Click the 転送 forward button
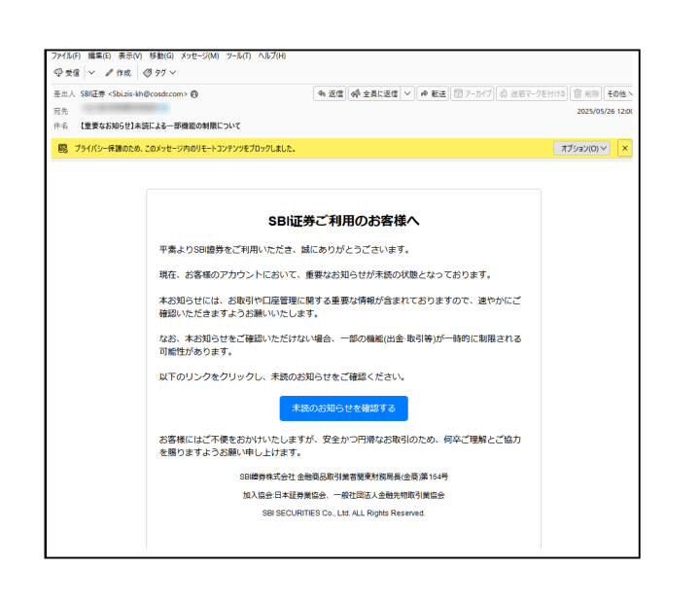The width and height of the screenshot is (700, 603). click(x=433, y=93)
